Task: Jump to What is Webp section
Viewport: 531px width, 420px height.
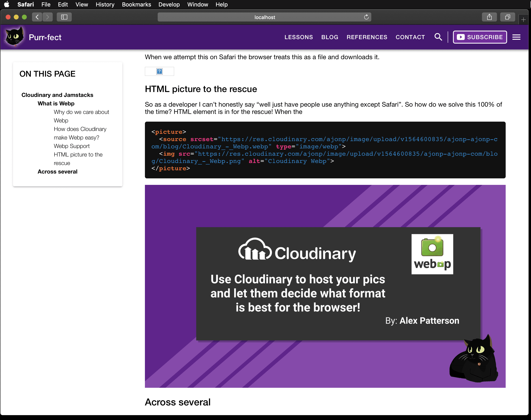Action: tap(56, 104)
